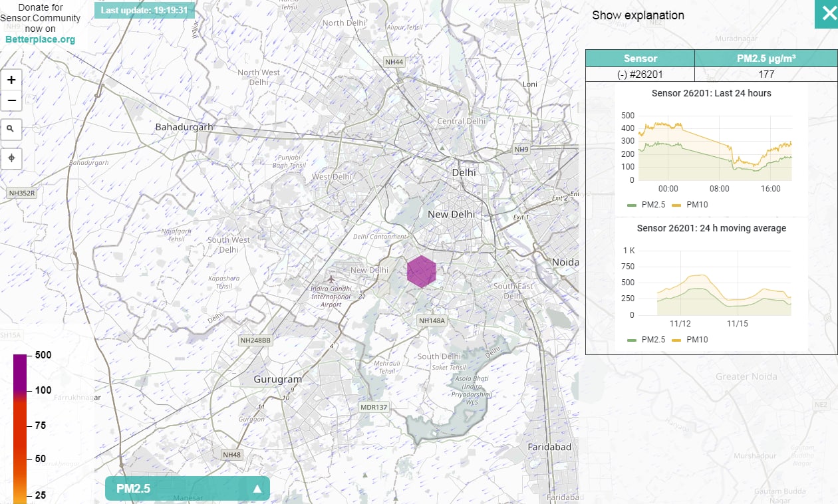This screenshot has width=838, height=504.
Task: Click the Last 24 hours line chart
Action: click(x=715, y=148)
